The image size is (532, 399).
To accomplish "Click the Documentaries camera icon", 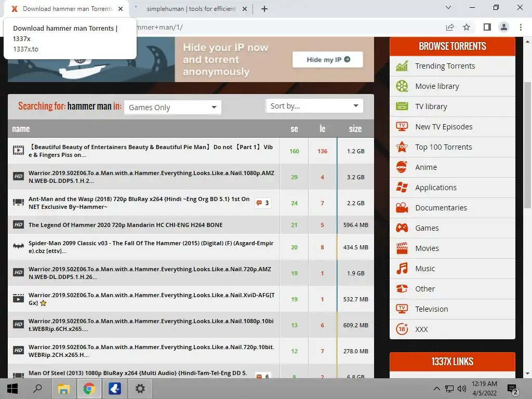I will [402, 208].
